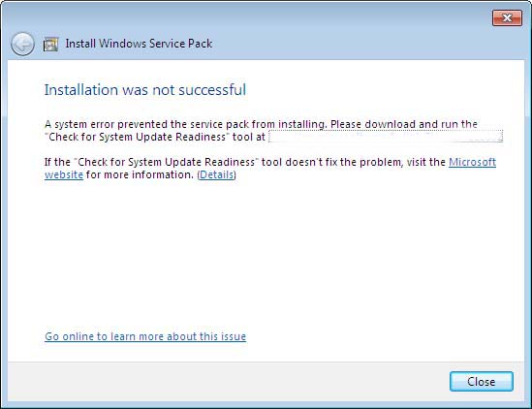
Task: Select the dotted URL box after "tool at"
Action: tap(386, 137)
